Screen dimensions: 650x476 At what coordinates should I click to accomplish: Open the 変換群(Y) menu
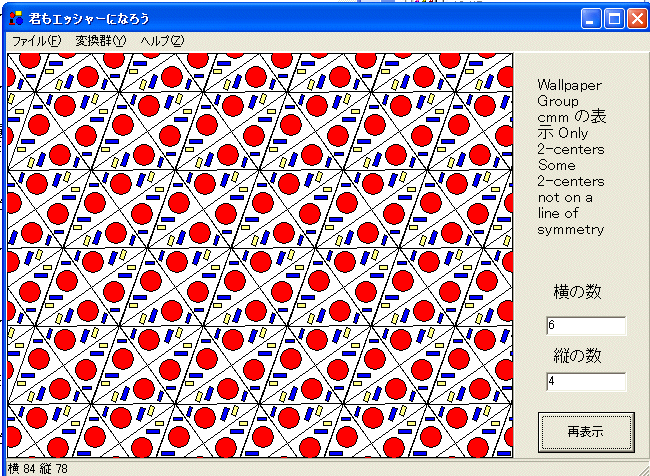[100, 41]
